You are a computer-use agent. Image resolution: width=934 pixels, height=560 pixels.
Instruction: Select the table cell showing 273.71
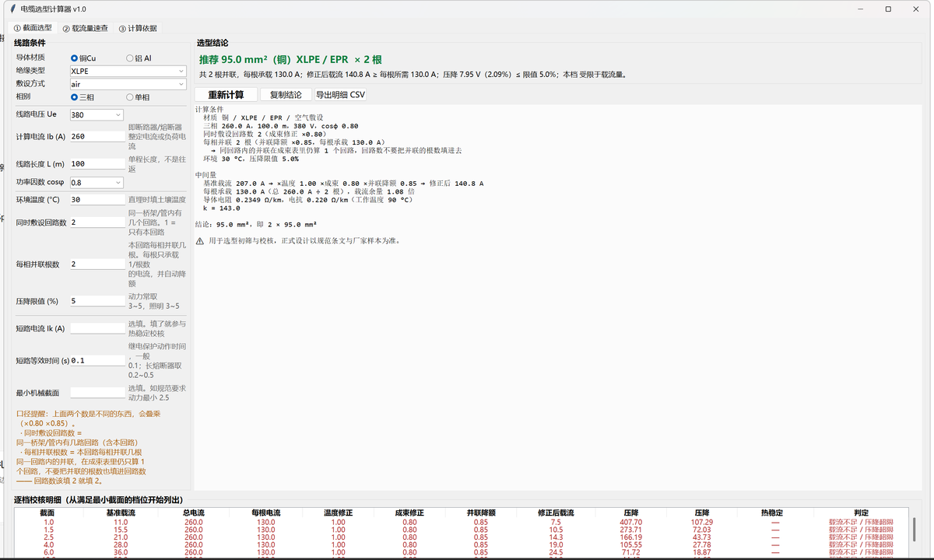631,530
